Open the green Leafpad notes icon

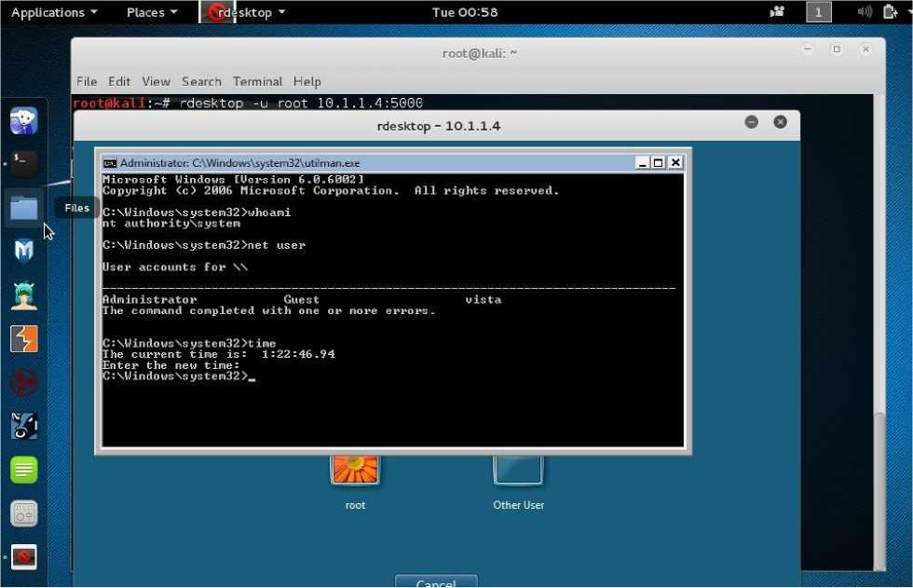tap(24, 470)
